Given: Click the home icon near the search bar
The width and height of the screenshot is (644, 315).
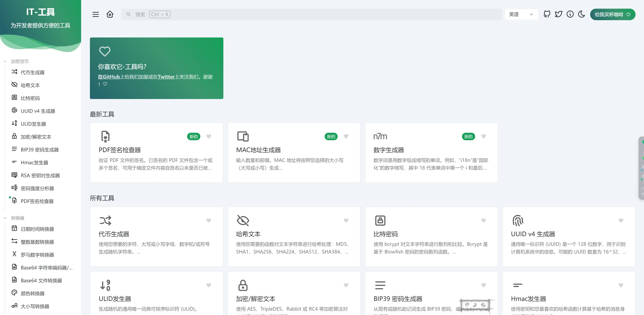Looking at the screenshot, I should [x=110, y=14].
